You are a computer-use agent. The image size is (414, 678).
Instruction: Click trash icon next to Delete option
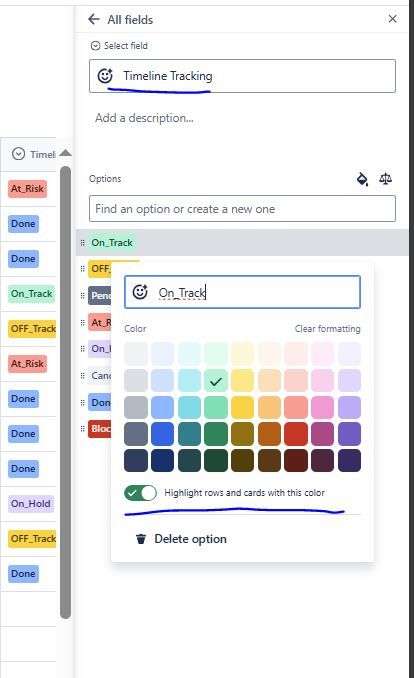tap(141, 539)
